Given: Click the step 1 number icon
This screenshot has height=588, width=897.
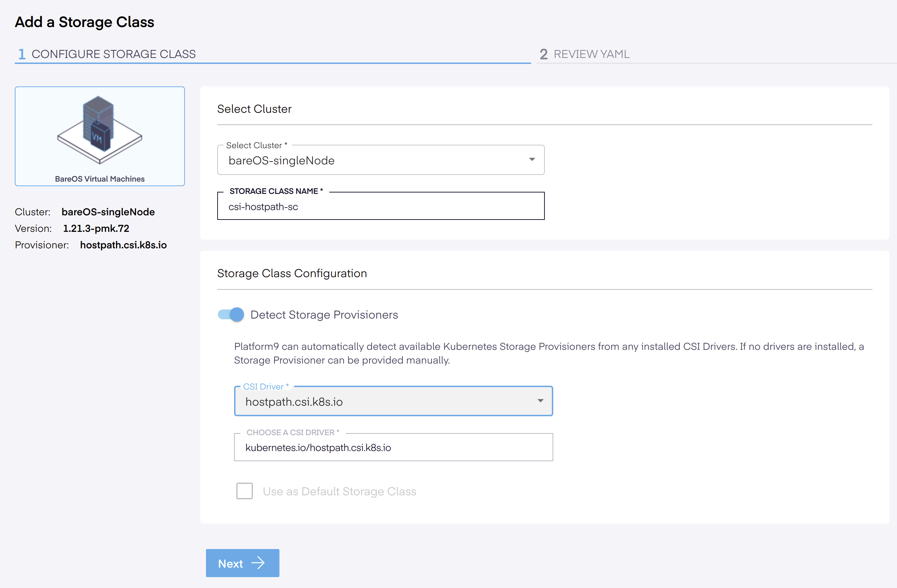Looking at the screenshot, I should pyautogui.click(x=22, y=54).
